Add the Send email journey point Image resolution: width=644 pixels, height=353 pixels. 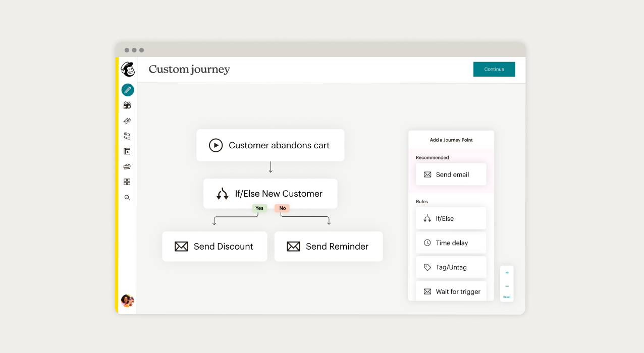click(x=451, y=174)
